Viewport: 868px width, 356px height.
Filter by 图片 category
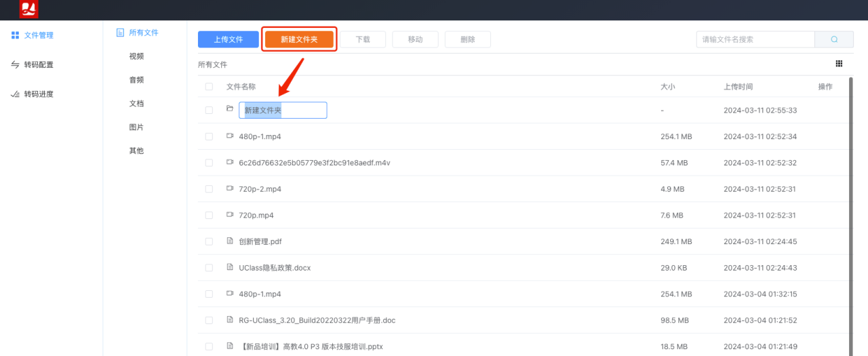[136, 127]
